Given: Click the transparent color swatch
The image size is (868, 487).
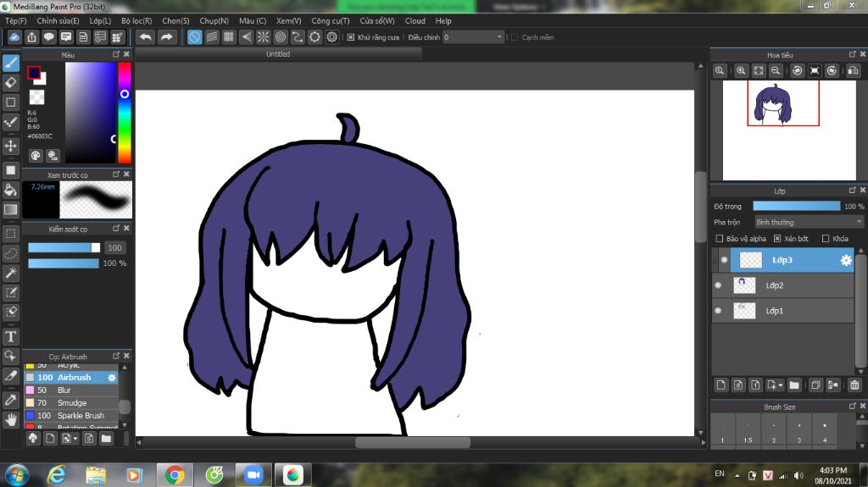Looking at the screenshot, I should coord(37,97).
